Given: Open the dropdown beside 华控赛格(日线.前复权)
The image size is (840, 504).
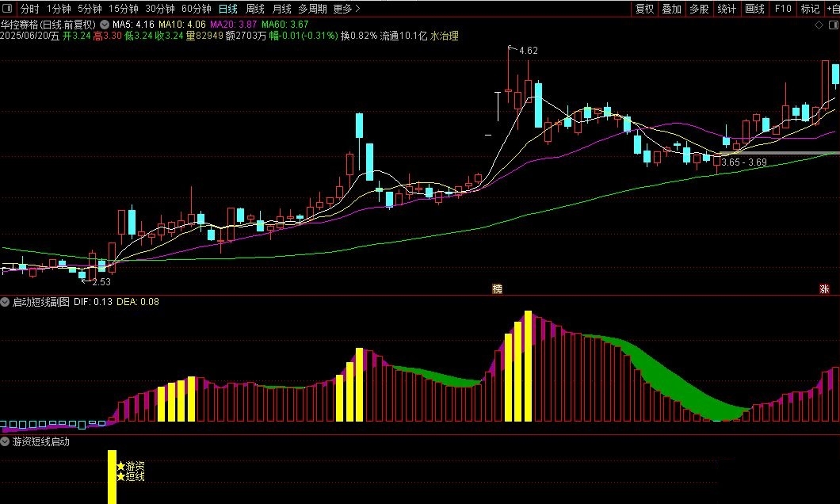Looking at the screenshot, I should [x=105, y=25].
